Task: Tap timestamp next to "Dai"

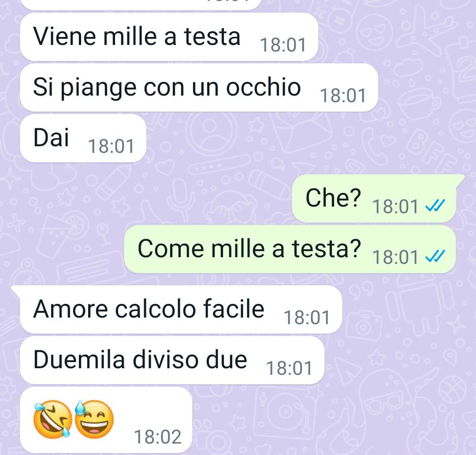Action: click(111, 146)
